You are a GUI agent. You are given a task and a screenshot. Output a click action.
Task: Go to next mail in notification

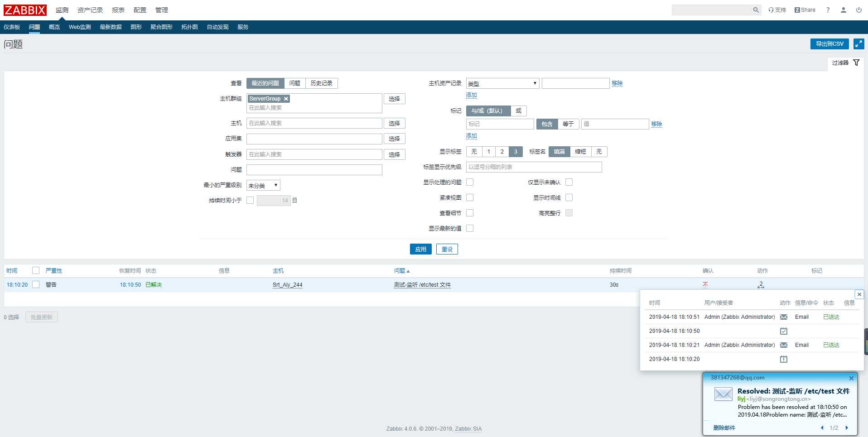(x=846, y=427)
